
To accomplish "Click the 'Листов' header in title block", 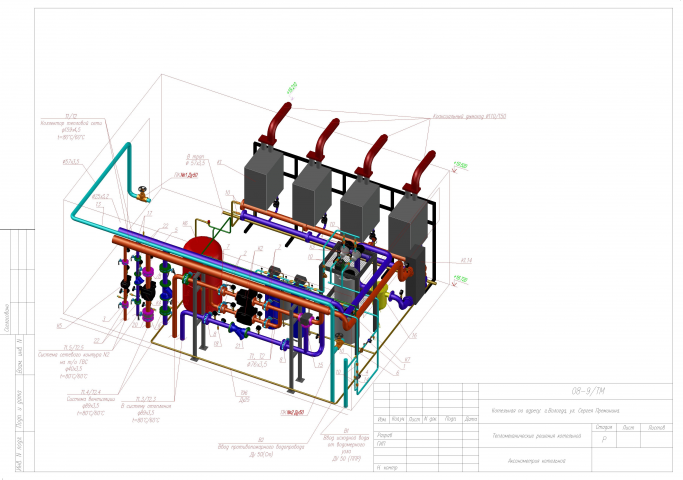I will 656,427.
